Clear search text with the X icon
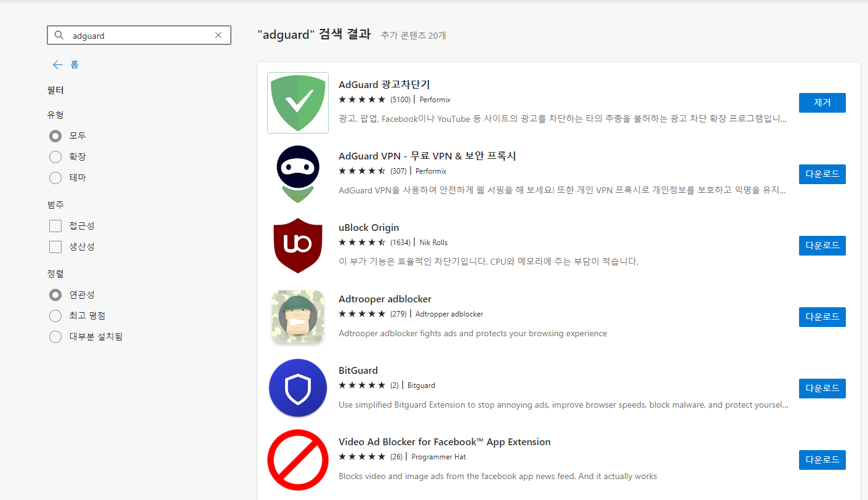868x500 pixels. (x=218, y=36)
